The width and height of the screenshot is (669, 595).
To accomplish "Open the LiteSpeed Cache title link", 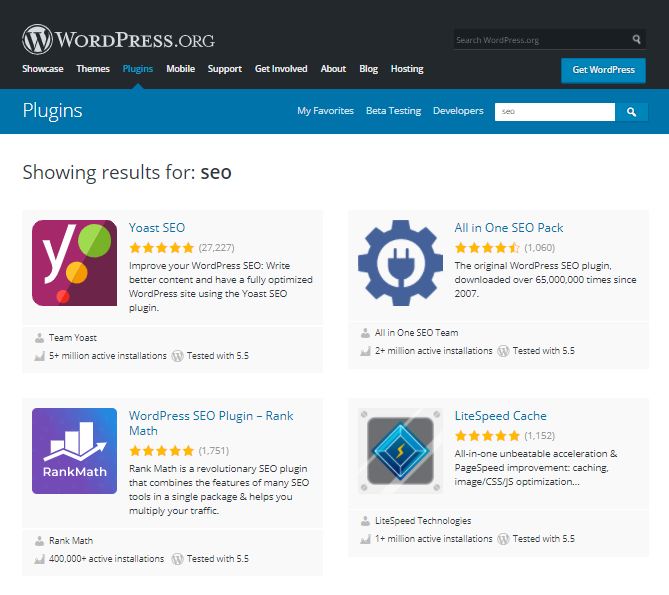I will click(500, 416).
